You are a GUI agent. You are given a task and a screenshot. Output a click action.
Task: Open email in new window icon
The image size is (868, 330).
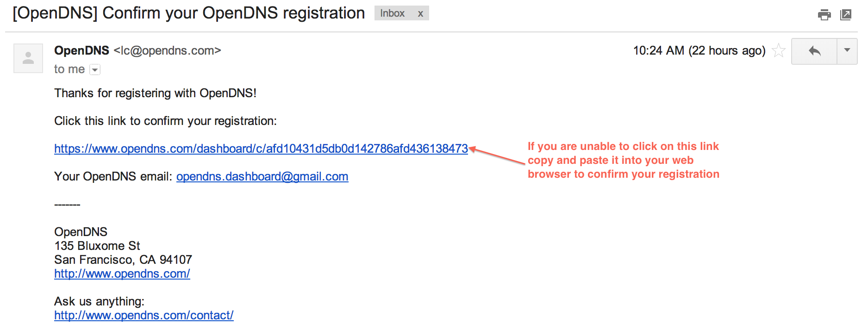[x=846, y=15]
